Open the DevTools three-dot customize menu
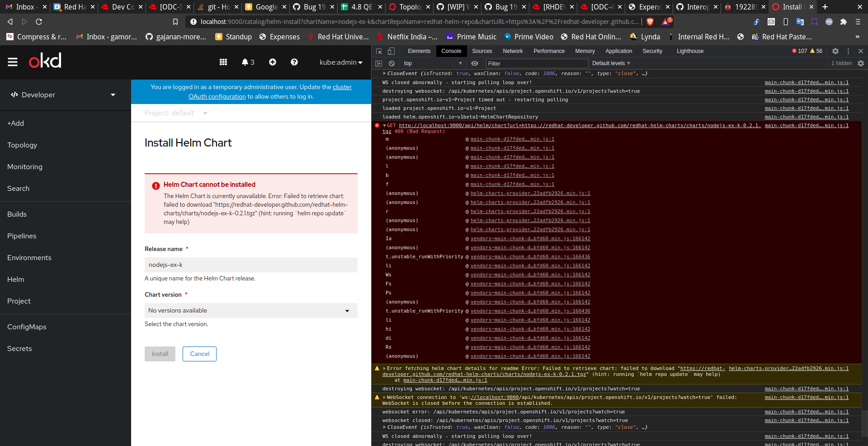 click(x=848, y=51)
